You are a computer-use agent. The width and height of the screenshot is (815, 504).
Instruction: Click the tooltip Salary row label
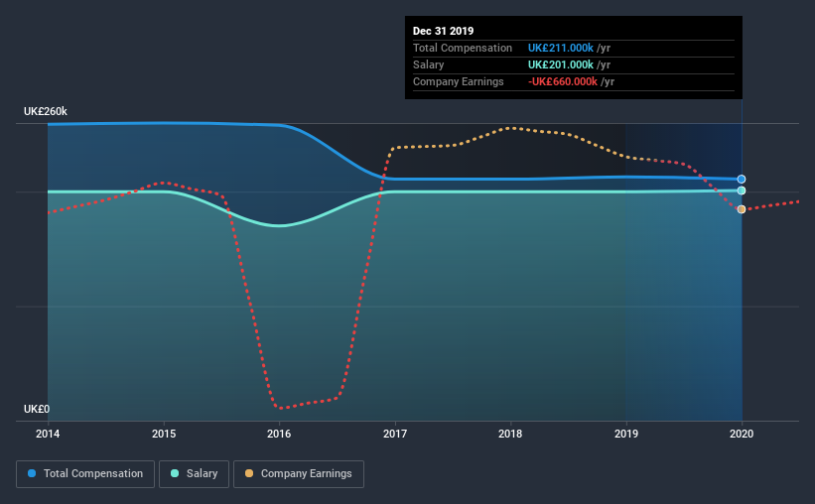(428, 64)
